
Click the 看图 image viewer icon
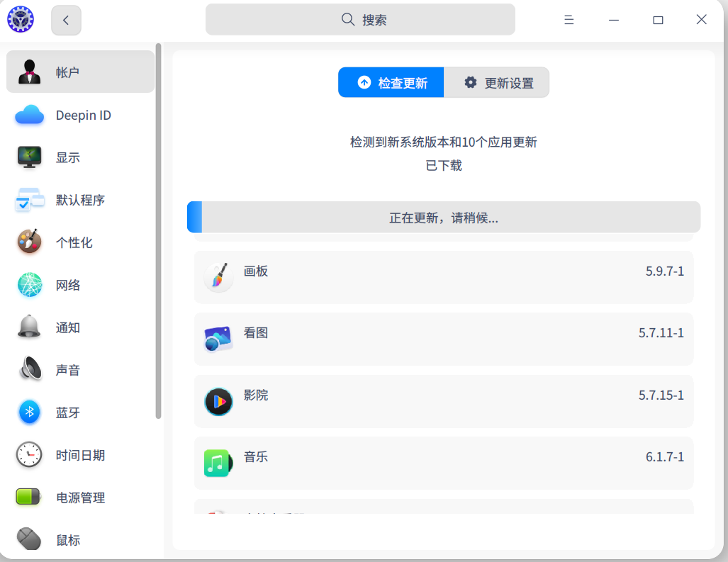pos(218,339)
